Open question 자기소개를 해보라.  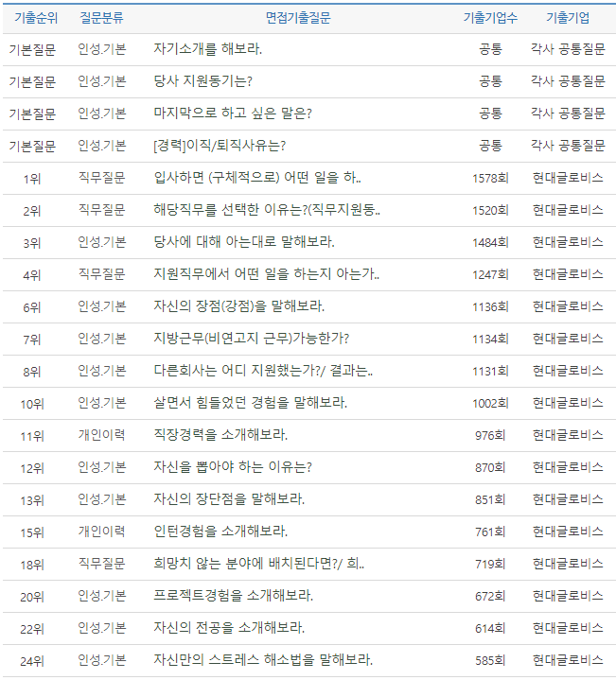208,48
